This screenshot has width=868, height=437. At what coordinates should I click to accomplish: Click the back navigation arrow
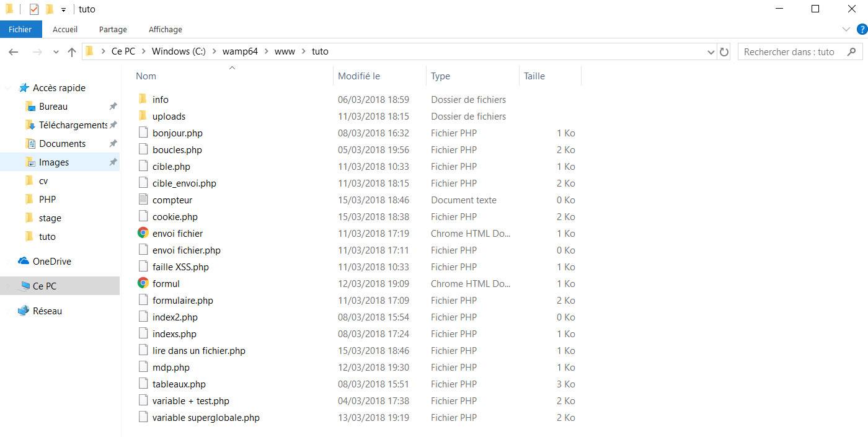point(14,52)
